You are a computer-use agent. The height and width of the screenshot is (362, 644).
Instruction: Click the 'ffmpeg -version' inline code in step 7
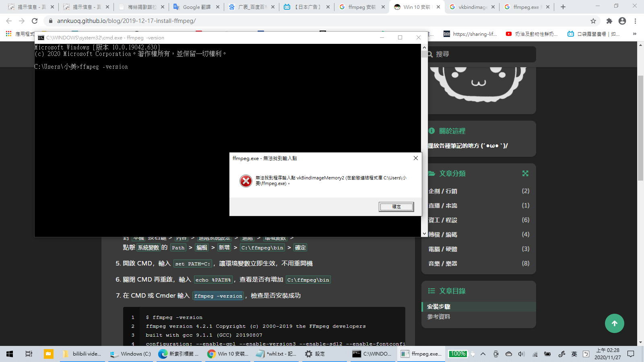pos(218,296)
